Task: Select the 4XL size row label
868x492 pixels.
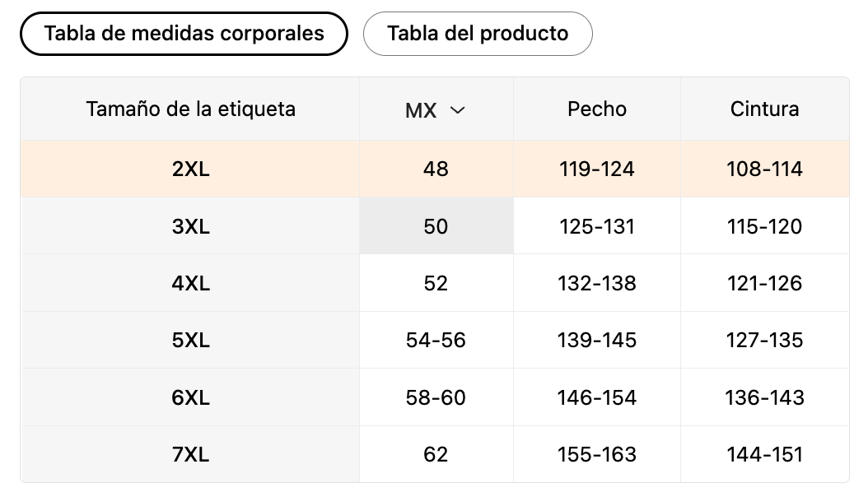Action: (190, 283)
